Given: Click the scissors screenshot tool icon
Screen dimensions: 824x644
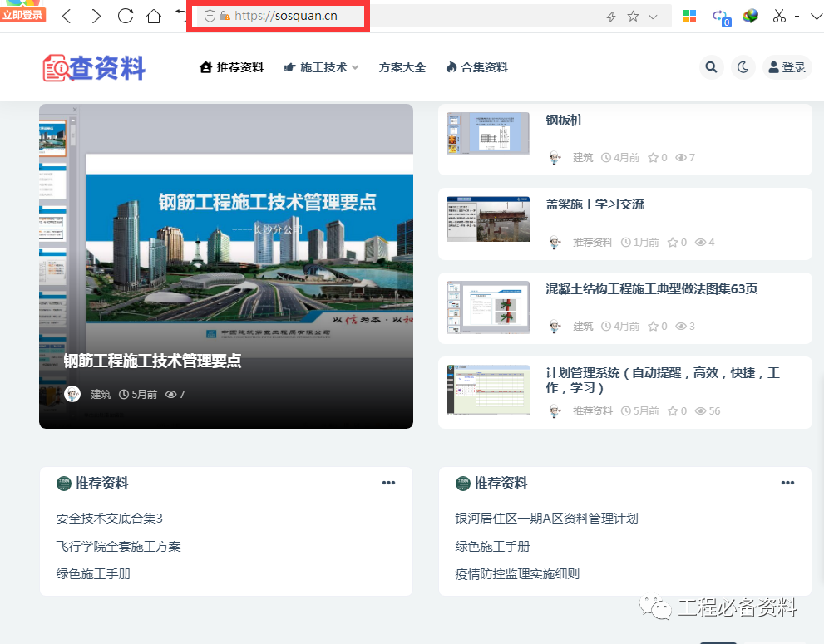Looking at the screenshot, I should pyautogui.click(x=779, y=16).
